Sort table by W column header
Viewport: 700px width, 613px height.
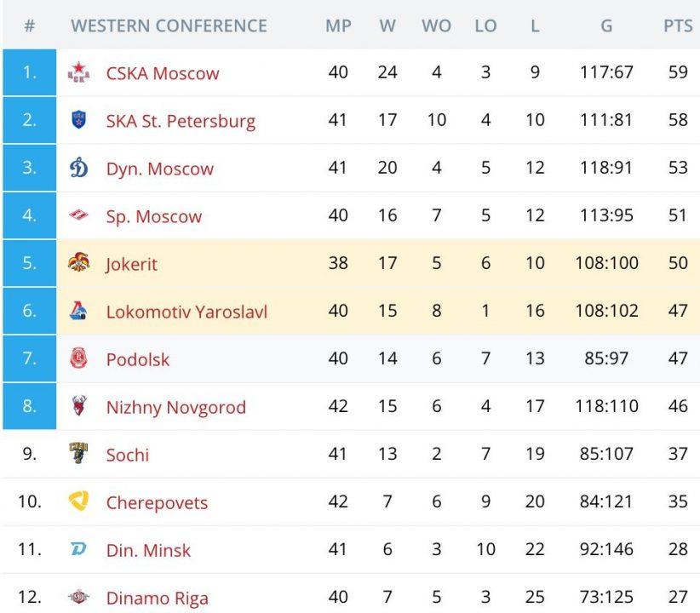coord(387,26)
